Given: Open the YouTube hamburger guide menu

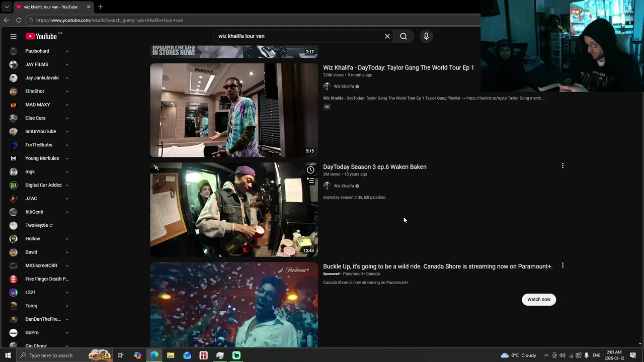Looking at the screenshot, I should [x=14, y=36].
